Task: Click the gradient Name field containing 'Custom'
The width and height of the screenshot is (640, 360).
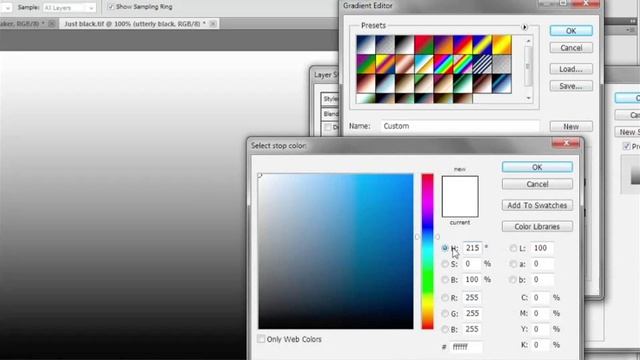Action: [x=460, y=126]
